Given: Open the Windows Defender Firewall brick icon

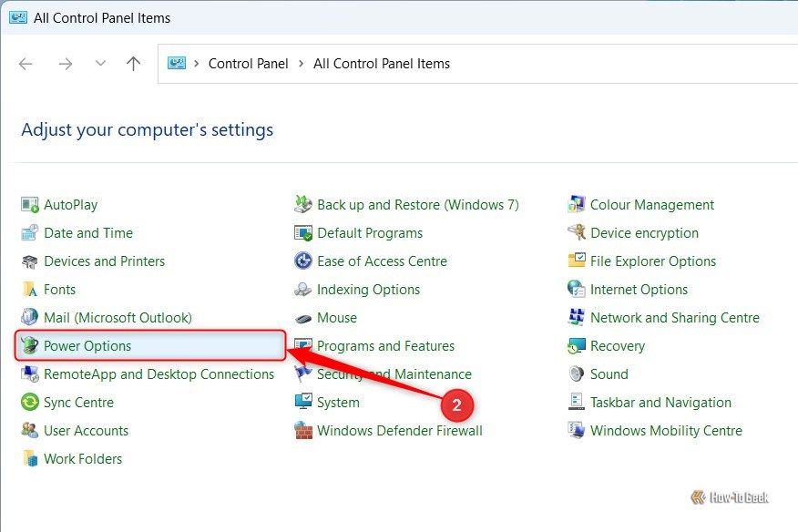Looking at the screenshot, I should (303, 430).
